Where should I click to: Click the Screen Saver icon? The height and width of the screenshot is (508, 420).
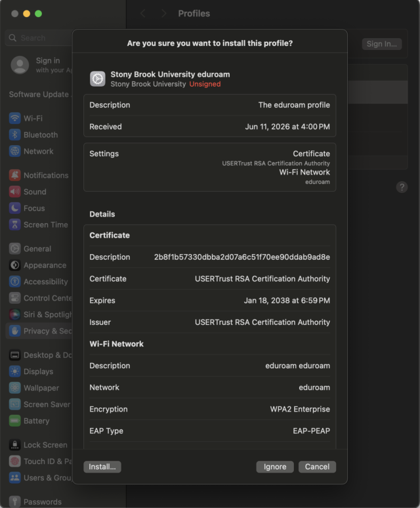point(14,404)
